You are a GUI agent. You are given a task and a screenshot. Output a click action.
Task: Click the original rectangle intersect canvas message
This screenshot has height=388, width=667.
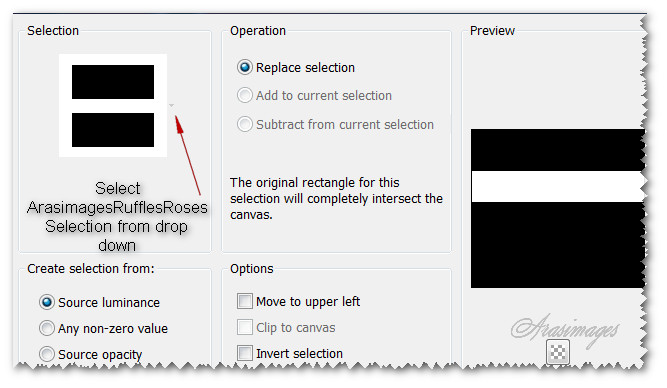pos(336,199)
